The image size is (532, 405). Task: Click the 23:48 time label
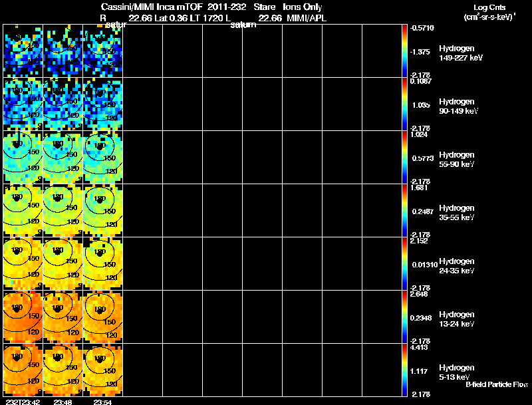tap(62, 402)
